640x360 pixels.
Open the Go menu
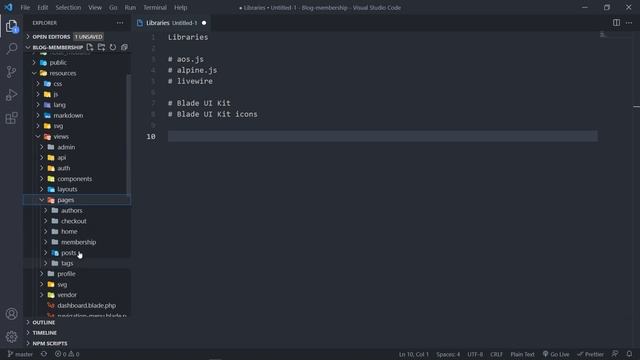113,7
